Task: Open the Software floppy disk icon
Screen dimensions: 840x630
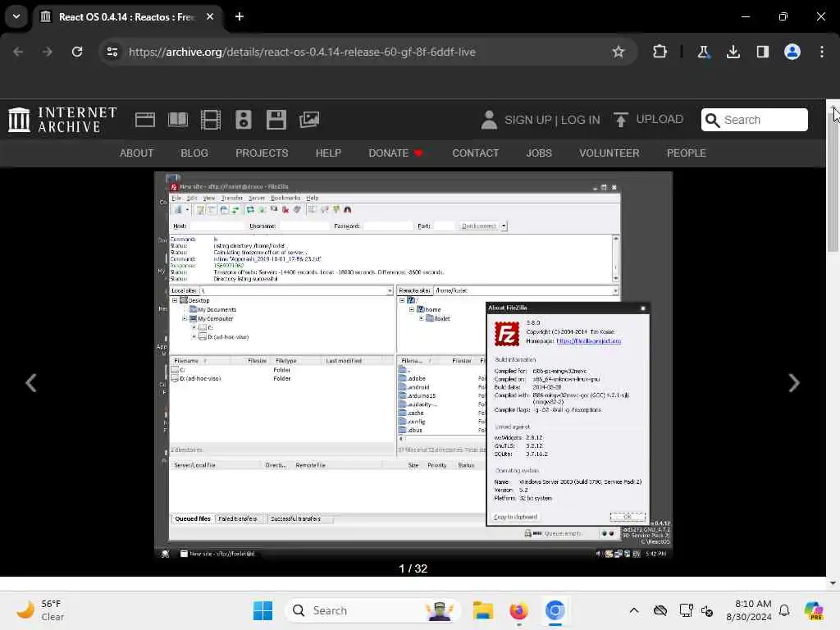Action: tap(276, 120)
